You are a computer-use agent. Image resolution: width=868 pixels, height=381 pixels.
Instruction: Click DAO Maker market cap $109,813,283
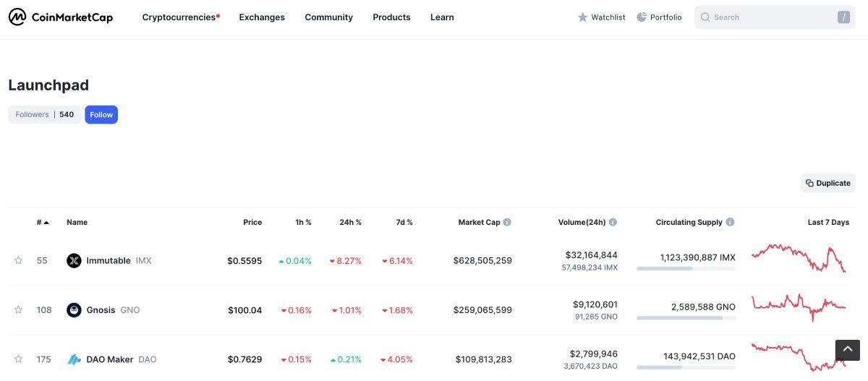[484, 359]
